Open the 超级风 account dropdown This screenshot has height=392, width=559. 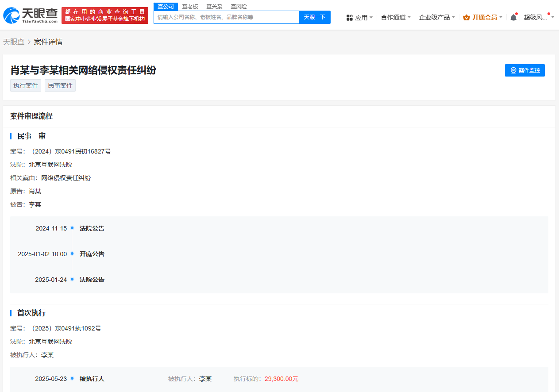(x=539, y=17)
